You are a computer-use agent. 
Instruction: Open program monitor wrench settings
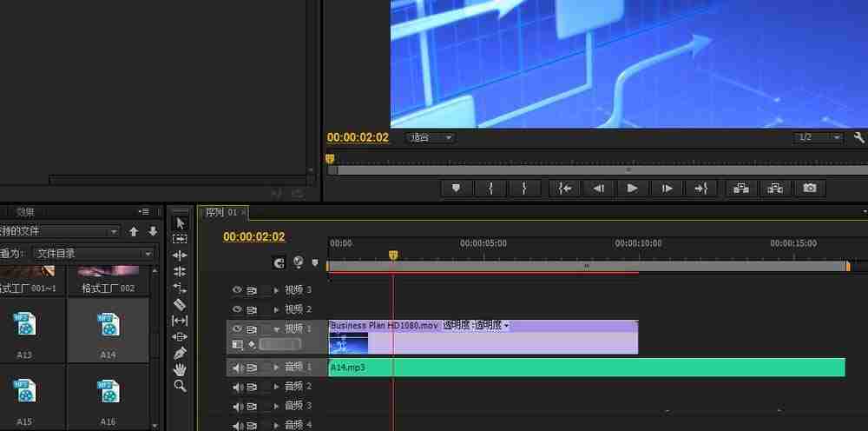[859, 137]
